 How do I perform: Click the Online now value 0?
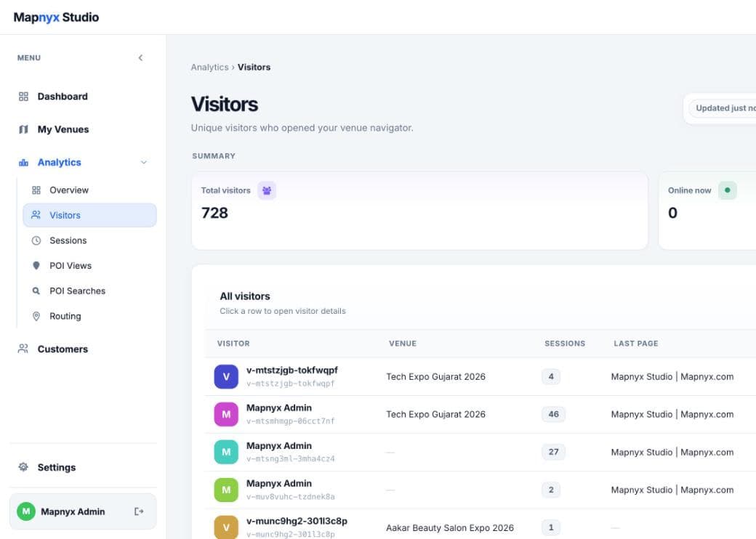(672, 213)
